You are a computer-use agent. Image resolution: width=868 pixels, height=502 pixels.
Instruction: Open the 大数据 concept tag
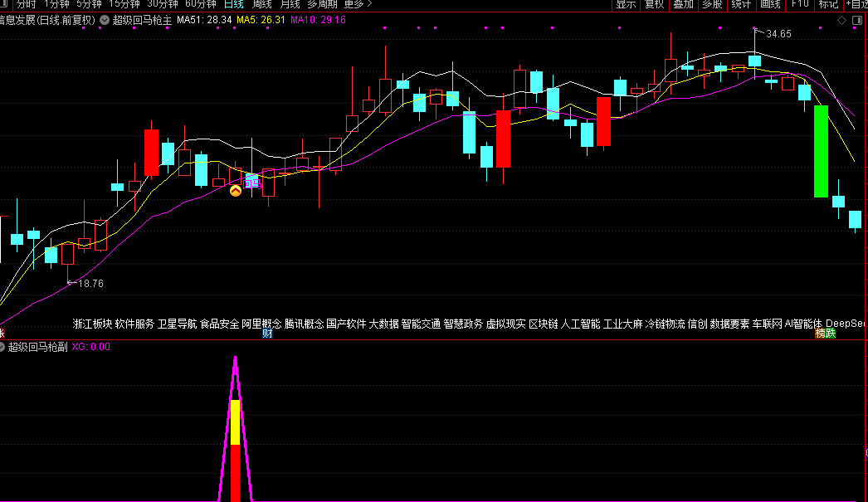[x=383, y=324]
